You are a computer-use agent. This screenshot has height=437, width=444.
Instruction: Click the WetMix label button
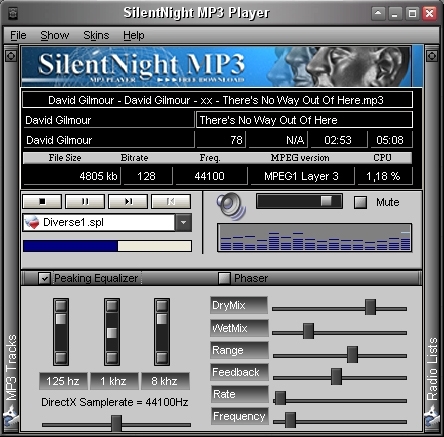click(x=239, y=328)
